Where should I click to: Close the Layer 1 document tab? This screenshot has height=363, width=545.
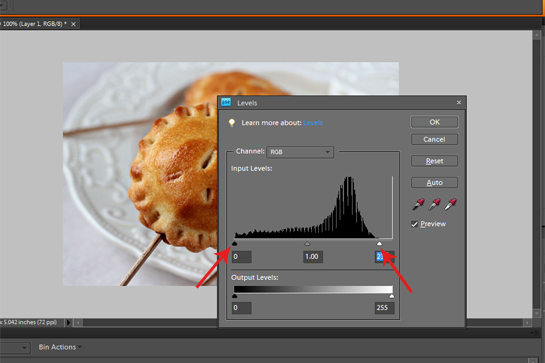(73, 24)
